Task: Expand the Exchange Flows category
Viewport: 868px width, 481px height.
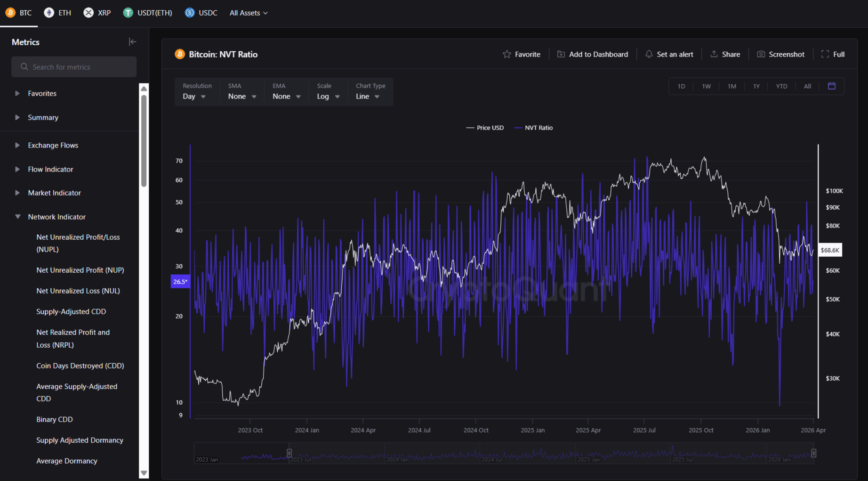Action: coord(53,145)
